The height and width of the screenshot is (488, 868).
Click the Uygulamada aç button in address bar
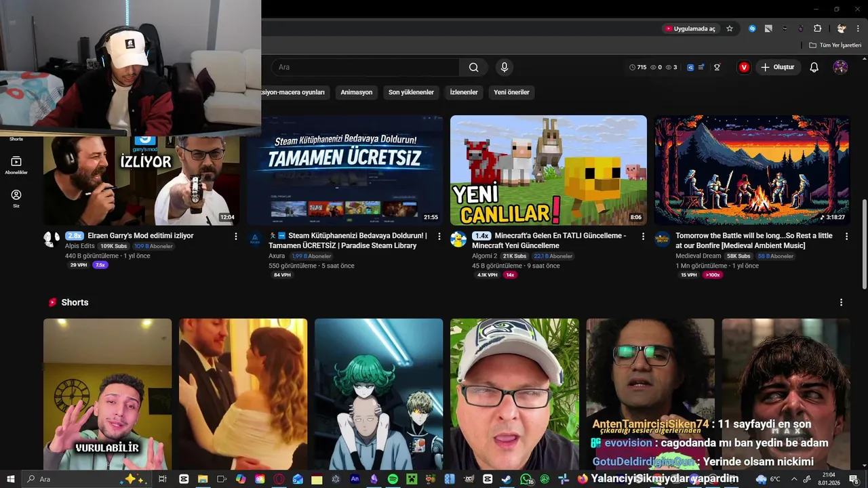[690, 28]
